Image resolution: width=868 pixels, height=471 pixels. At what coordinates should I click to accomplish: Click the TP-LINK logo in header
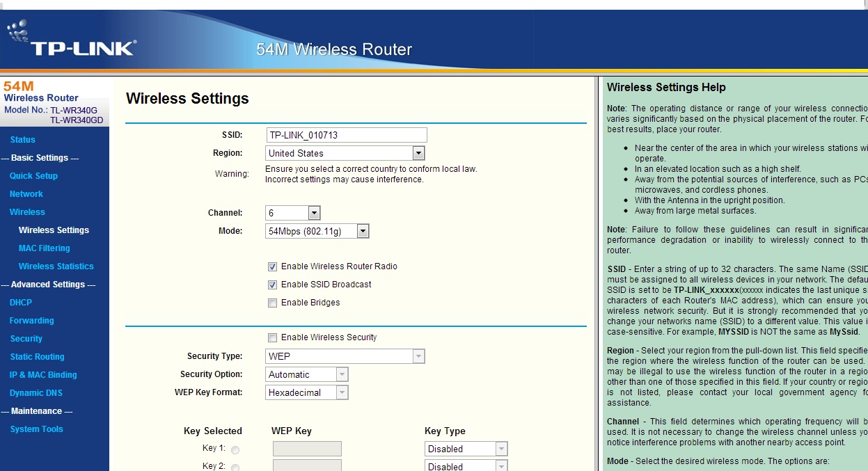click(72, 39)
